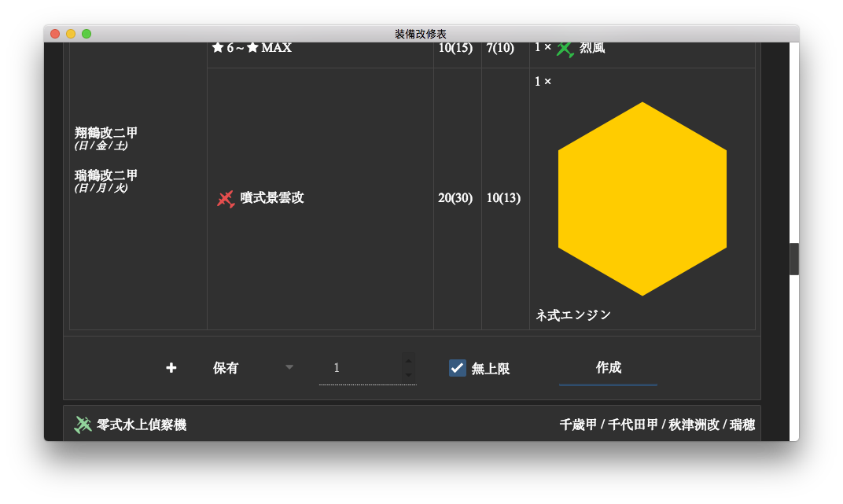Decrease the quantity with the down stepper arrow
Screen dimensions: 843x504
(409, 375)
